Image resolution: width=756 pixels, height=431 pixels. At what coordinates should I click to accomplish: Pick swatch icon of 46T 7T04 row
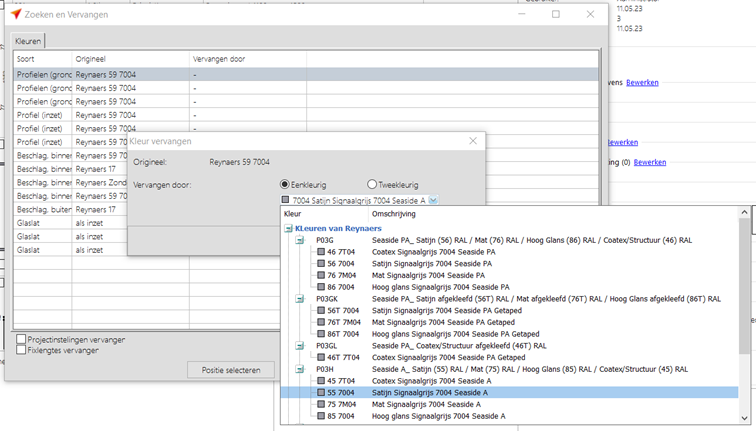[x=321, y=357]
